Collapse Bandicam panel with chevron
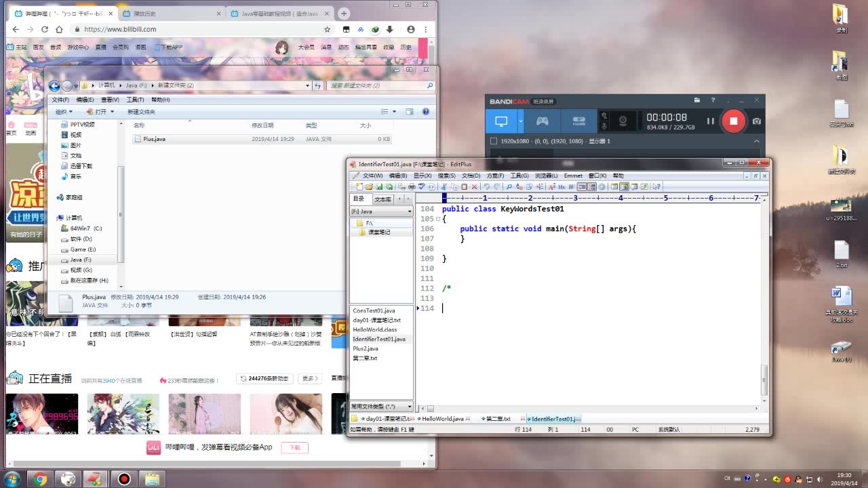Viewport: 868px width, 488px height. pos(757,141)
